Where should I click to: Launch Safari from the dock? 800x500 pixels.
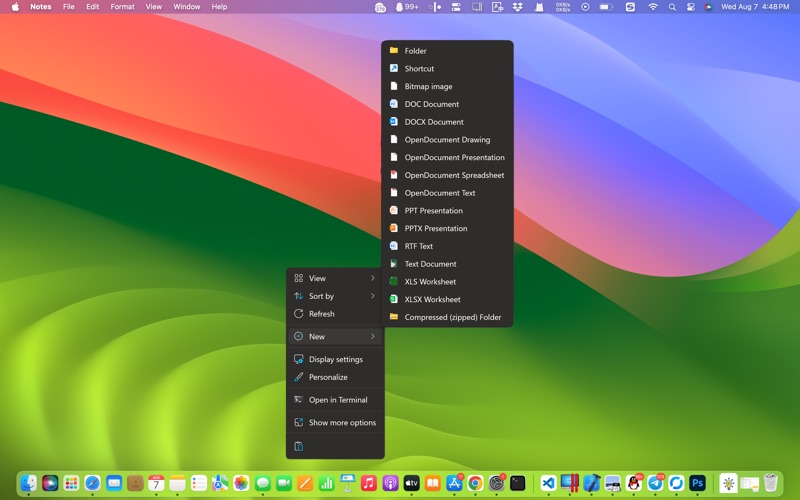coord(92,484)
